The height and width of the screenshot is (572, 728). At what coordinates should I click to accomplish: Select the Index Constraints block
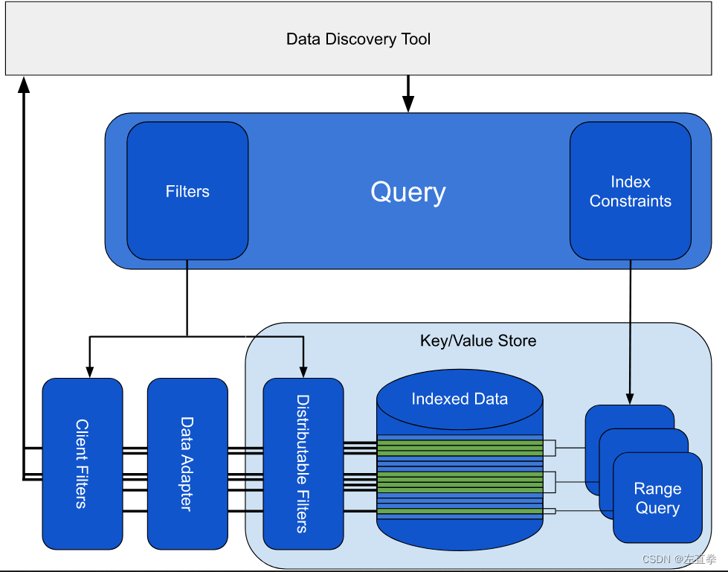[630, 191]
